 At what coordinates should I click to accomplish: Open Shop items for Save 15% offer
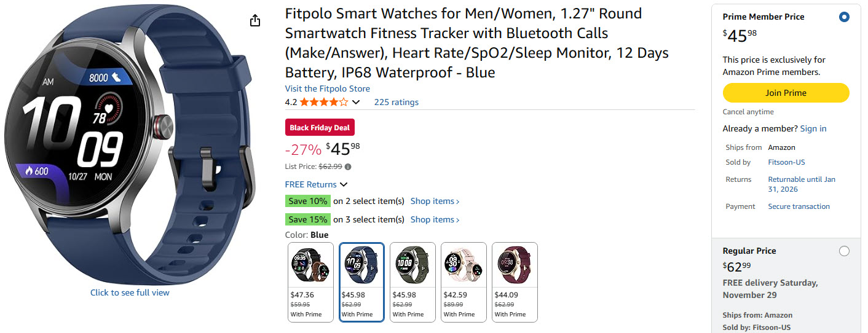[435, 219]
